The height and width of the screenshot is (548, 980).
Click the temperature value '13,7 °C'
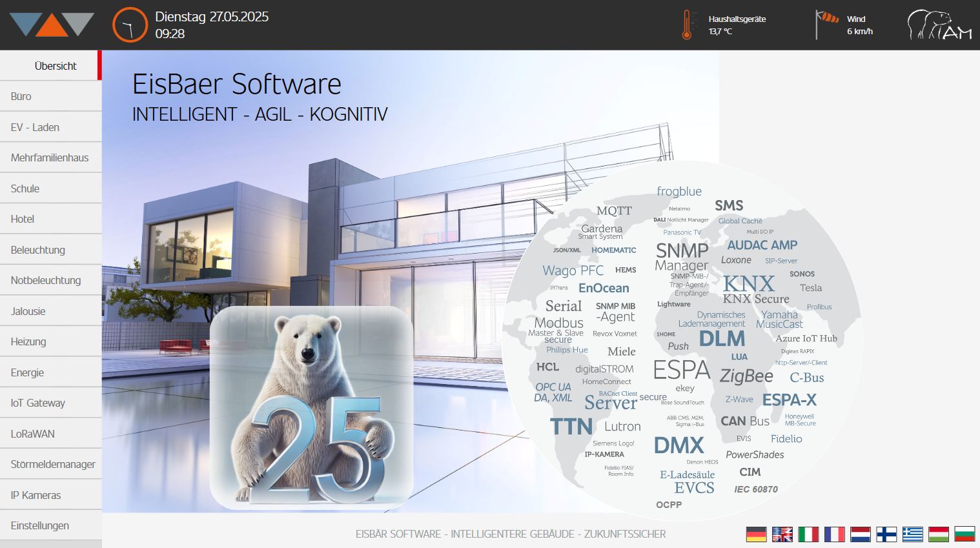coord(720,31)
